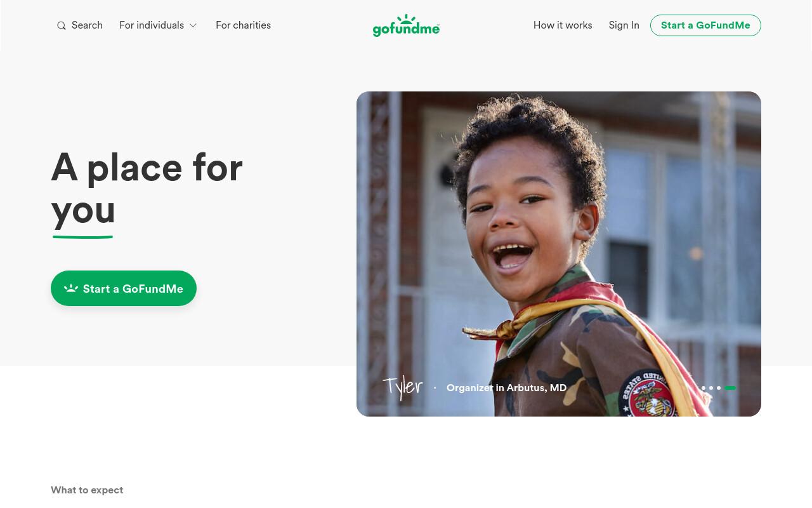This screenshot has width=812, height=508.
Task: Click the green Start a GoFundMe hero button
Action: tap(124, 288)
